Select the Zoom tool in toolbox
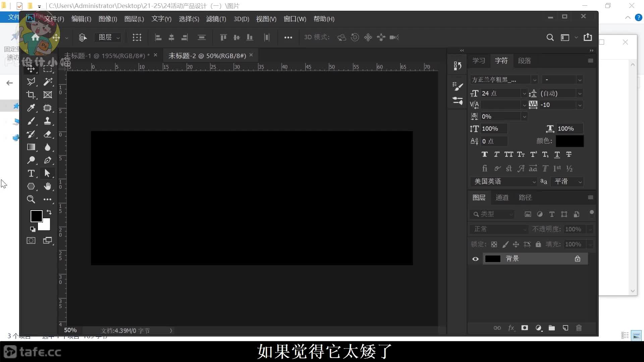The width and height of the screenshot is (644, 362). point(31,199)
